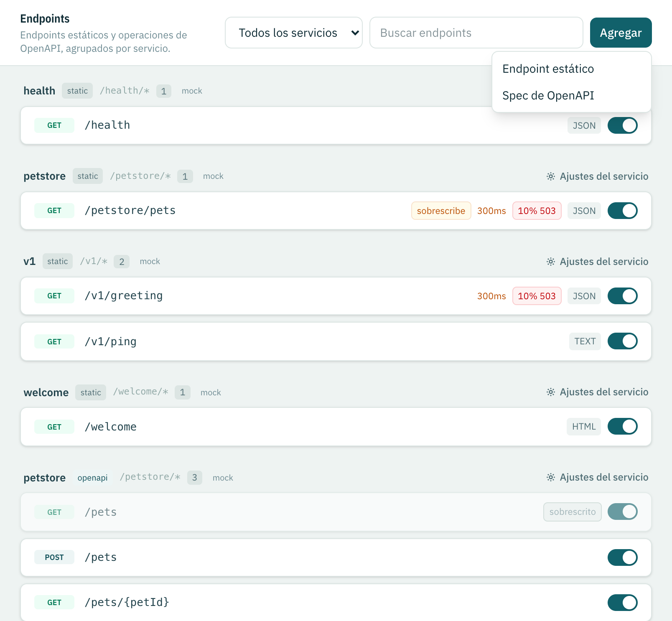Click the sobrescrito badge on GET /pets

(x=572, y=512)
